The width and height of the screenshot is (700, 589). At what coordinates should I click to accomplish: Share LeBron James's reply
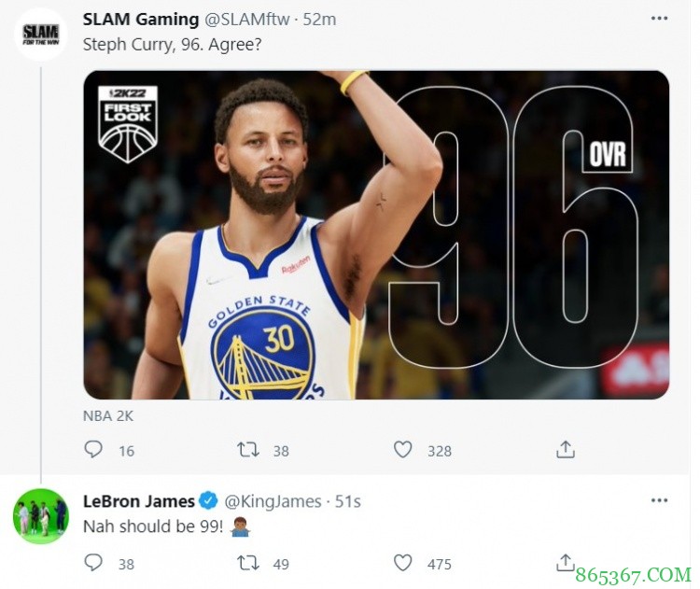point(565,561)
